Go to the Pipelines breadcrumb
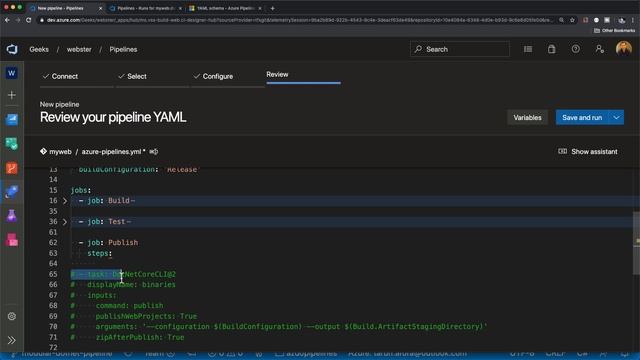640x360 pixels. pos(123,49)
